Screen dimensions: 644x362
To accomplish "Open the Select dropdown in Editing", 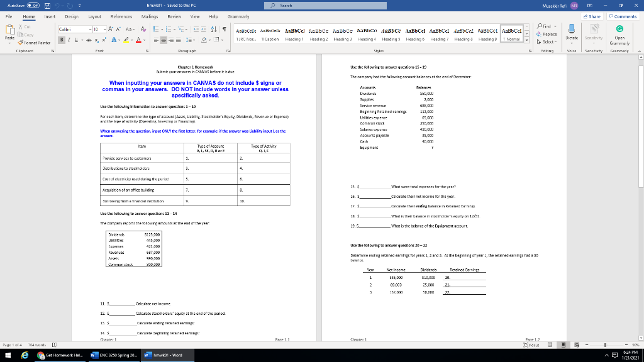I will pyautogui.click(x=547, y=42).
